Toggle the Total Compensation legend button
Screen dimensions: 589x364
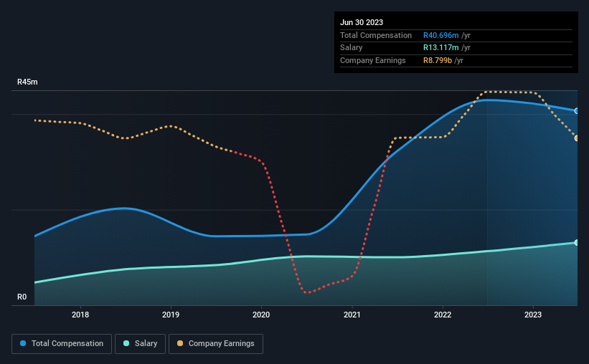pos(62,344)
